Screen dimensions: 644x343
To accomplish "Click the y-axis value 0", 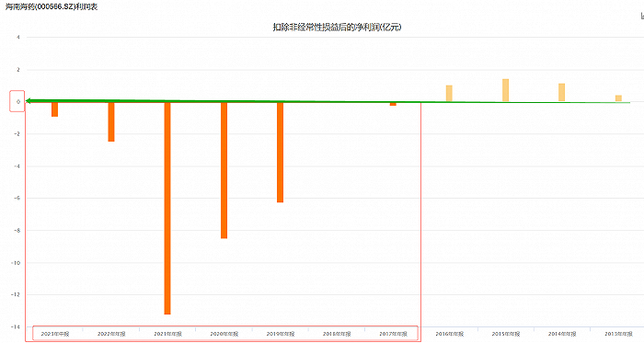I will (x=18, y=102).
